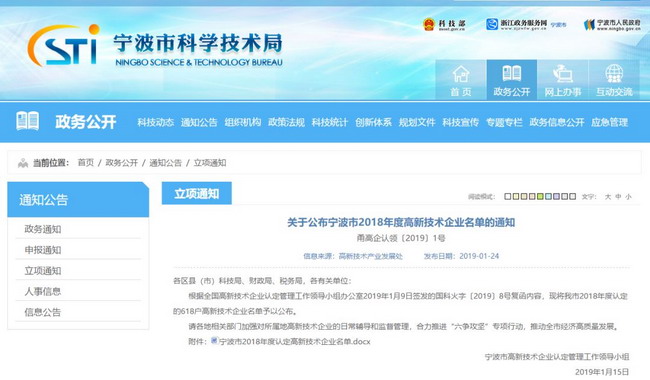The image size is (650, 380).
Task: Click 首页 in the breadcrumb
Action: 86,162
